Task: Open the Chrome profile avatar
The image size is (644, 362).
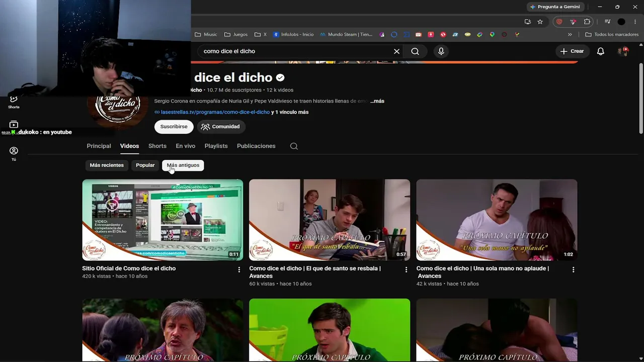Action: [x=621, y=22]
